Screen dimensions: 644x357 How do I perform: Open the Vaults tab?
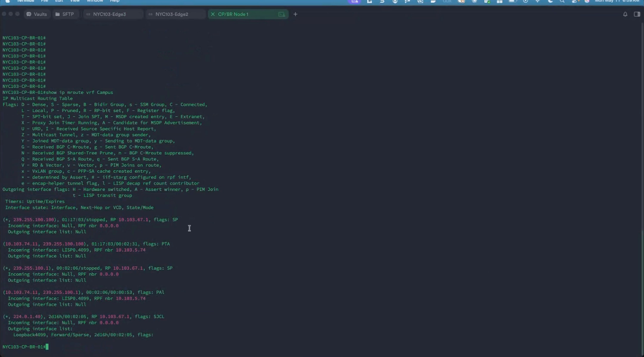coord(37,14)
